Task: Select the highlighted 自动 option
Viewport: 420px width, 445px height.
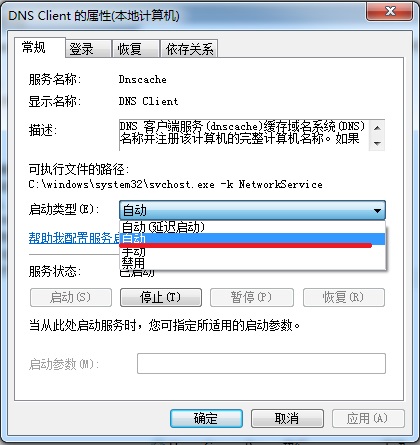Action: pos(252,238)
